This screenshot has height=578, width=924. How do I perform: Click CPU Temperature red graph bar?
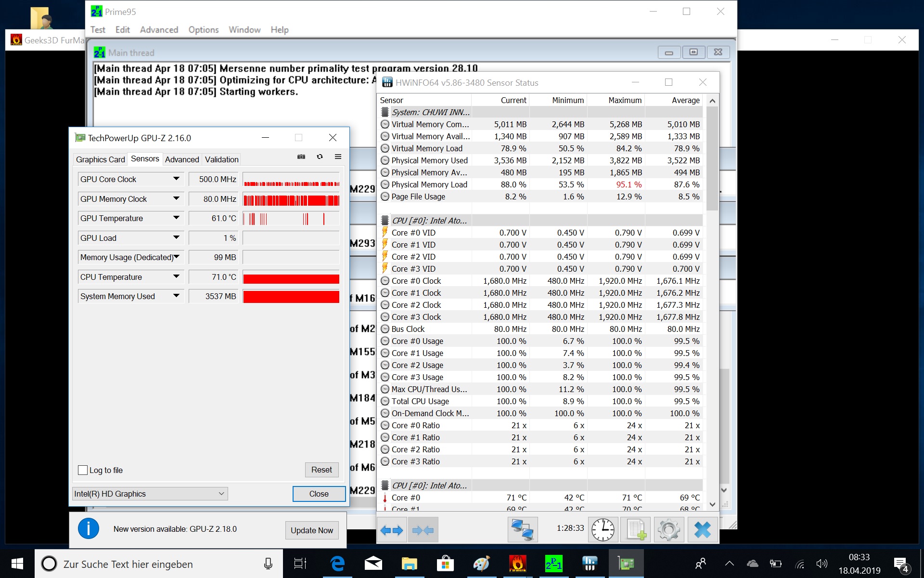[291, 278]
